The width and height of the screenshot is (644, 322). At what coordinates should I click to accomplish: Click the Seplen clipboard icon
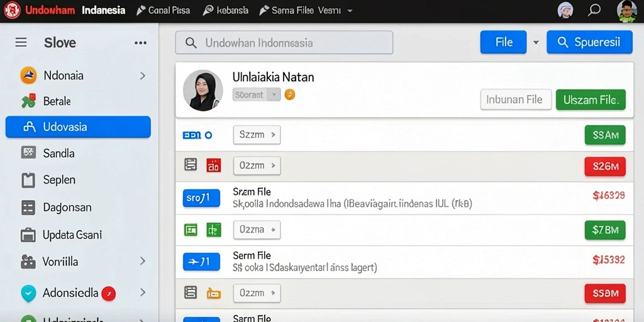click(x=28, y=180)
